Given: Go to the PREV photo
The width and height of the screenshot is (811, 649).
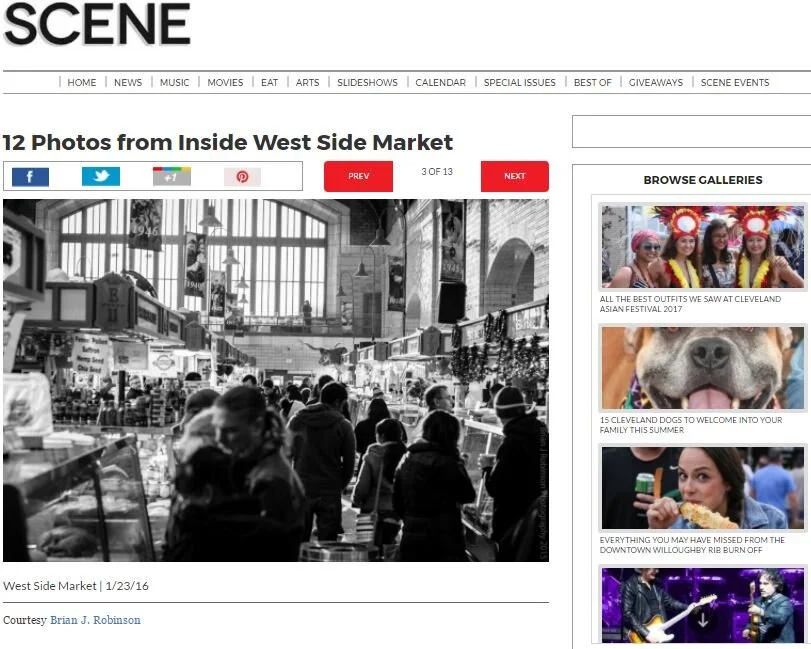Looking at the screenshot, I should point(358,176).
